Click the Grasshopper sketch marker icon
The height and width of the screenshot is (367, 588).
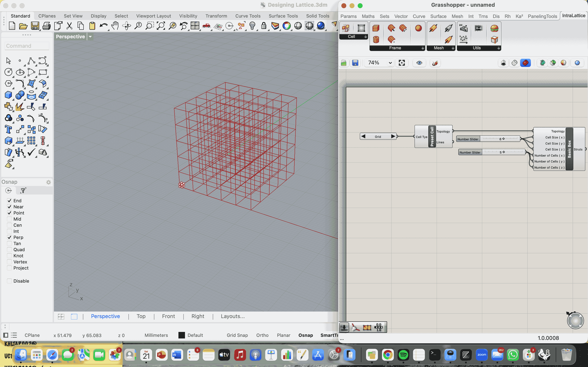[435, 63]
